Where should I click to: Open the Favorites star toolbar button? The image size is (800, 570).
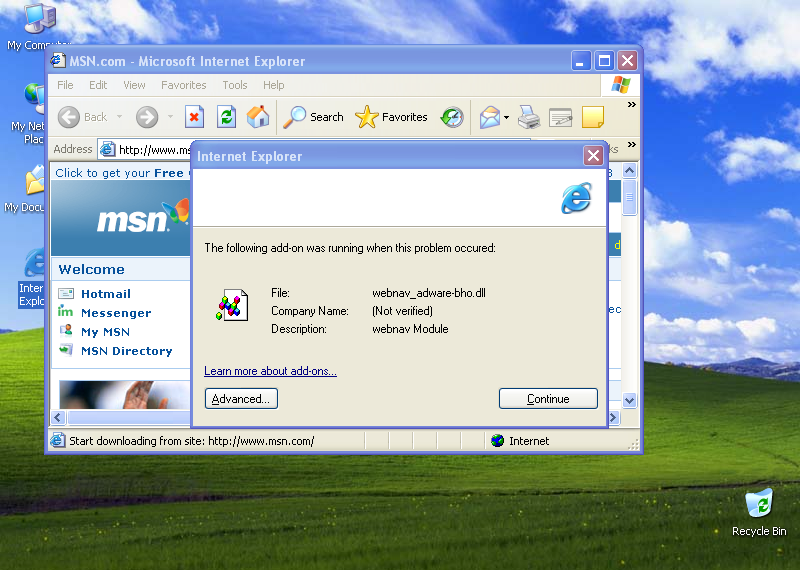(x=391, y=117)
